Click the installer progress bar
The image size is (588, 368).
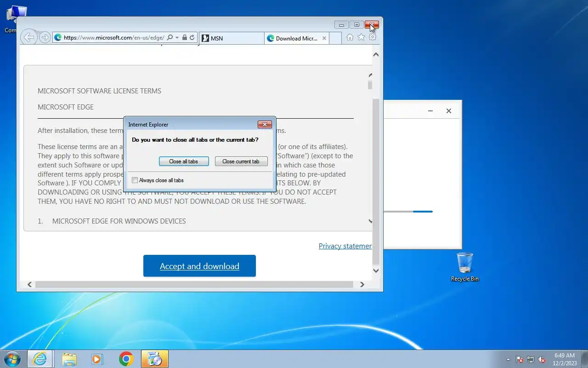[x=408, y=212]
